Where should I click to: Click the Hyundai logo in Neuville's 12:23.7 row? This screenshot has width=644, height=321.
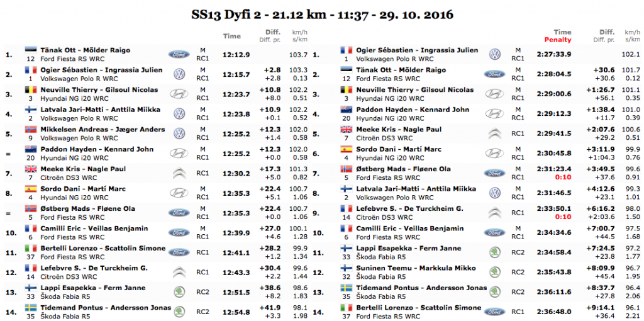(179, 94)
